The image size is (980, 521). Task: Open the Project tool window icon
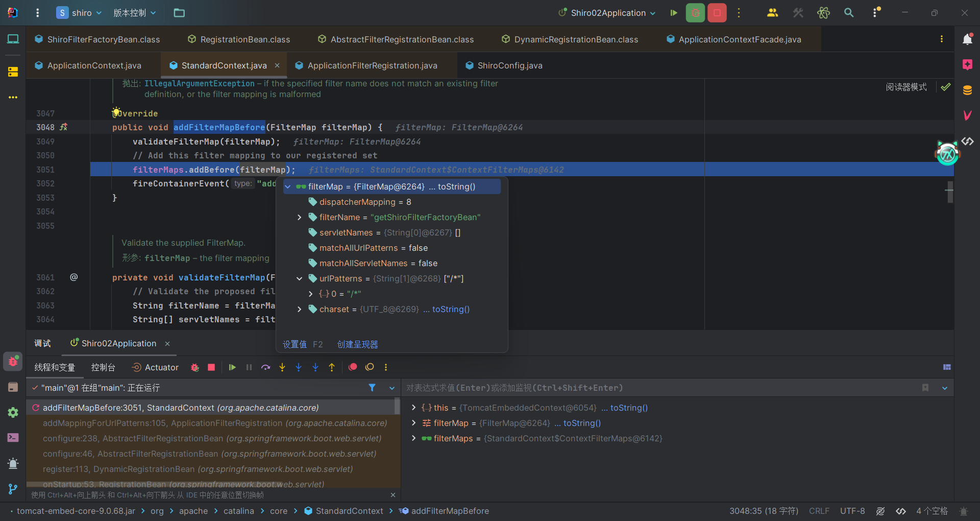tap(13, 39)
